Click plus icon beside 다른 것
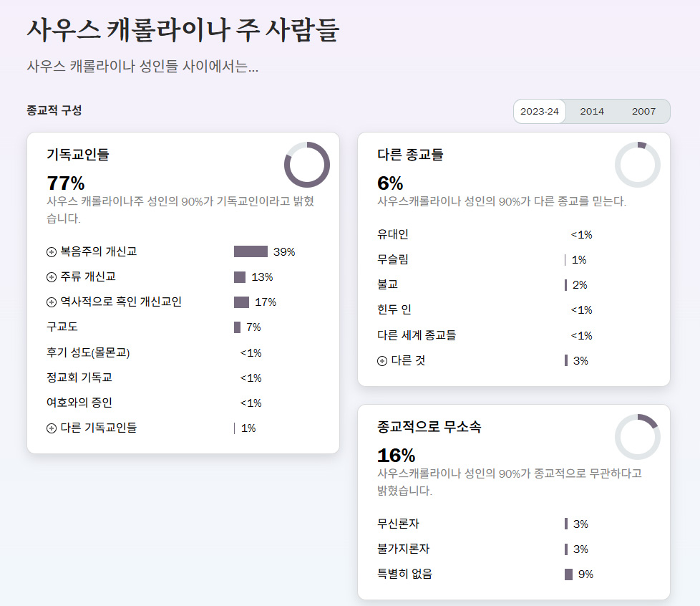700x606 pixels. click(382, 361)
